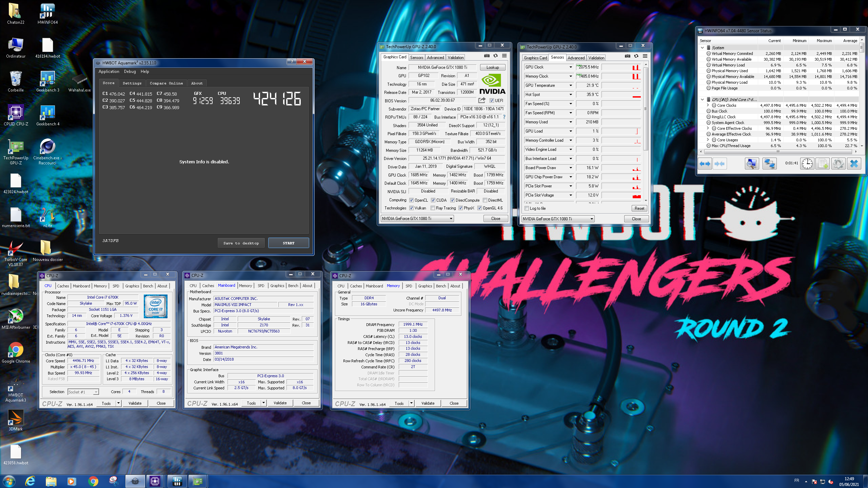Click START button in Aquamark
This screenshot has height=488, width=868.
[289, 243]
